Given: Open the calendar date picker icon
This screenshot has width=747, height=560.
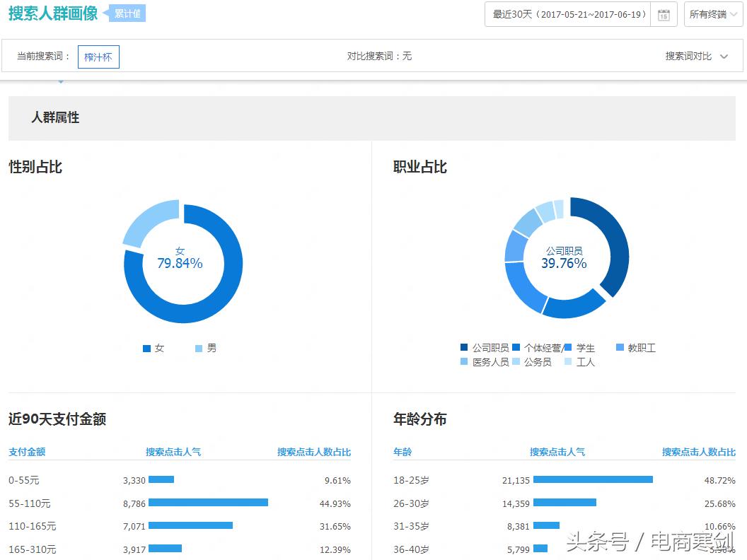Looking at the screenshot, I should coord(664,14).
